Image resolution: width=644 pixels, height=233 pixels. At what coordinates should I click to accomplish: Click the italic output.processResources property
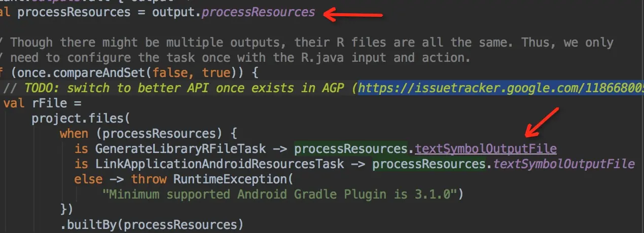258,12
